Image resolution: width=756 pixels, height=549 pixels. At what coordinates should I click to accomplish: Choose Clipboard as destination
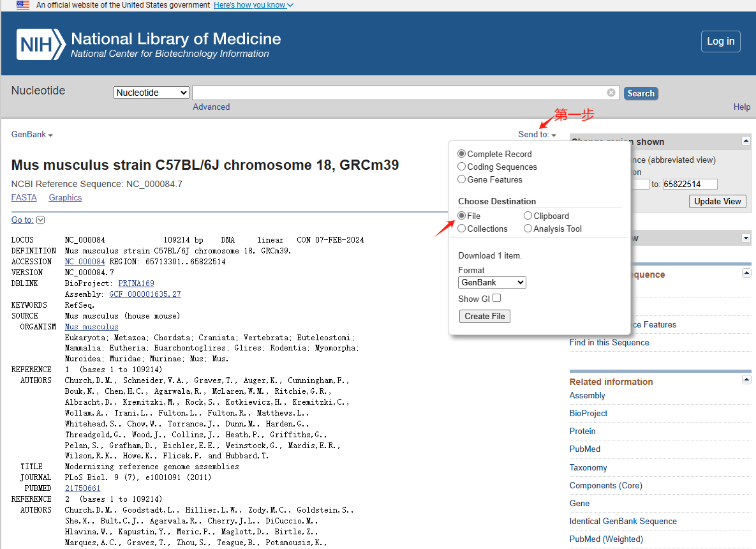(x=528, y=216)
